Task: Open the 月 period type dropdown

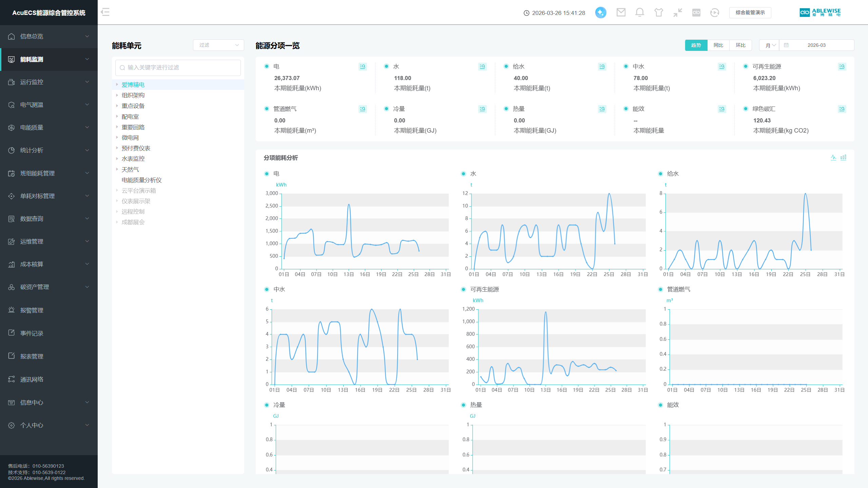Action: click(x=769, y=45)
